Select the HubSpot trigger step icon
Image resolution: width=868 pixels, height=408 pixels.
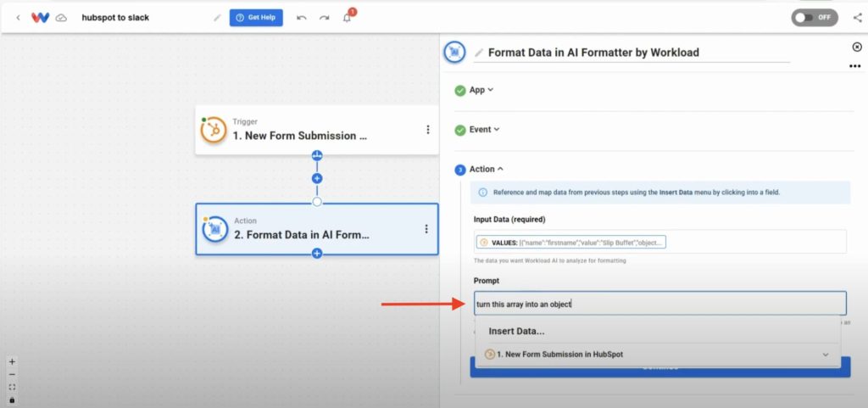214,130
